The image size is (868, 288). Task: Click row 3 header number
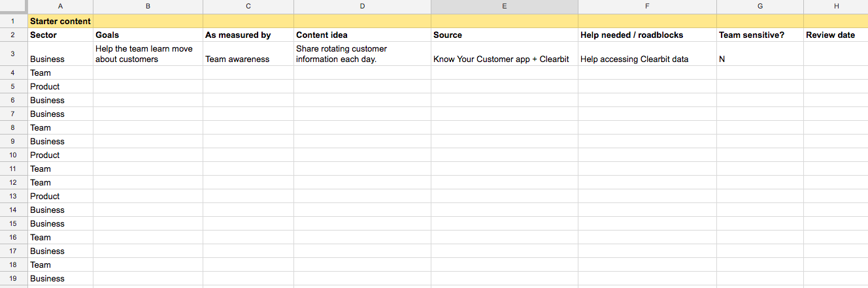(x=14, y=54)
